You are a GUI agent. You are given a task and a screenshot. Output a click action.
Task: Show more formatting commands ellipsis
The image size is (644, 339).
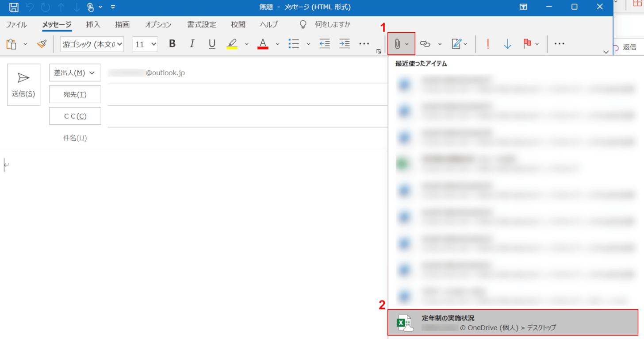[364, 44]
